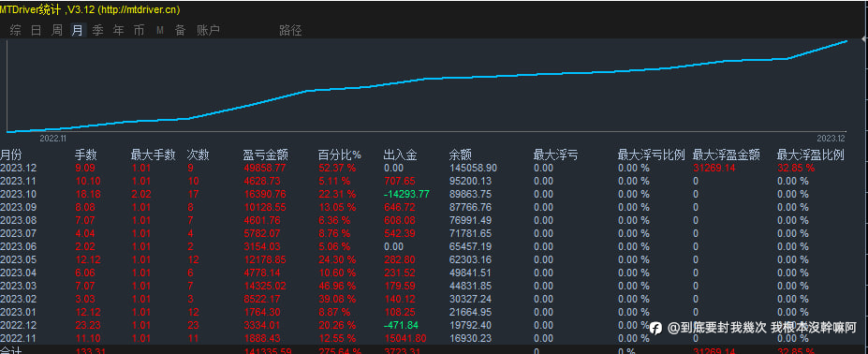Click max lots value 2.02
868x354 pixels.
tap(140, 194)
